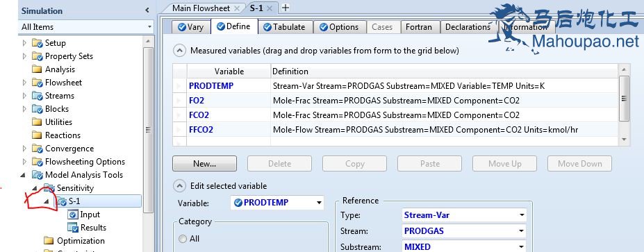Open the Reference Type dropdown
The image size is (644, 252).
point(522,215)
